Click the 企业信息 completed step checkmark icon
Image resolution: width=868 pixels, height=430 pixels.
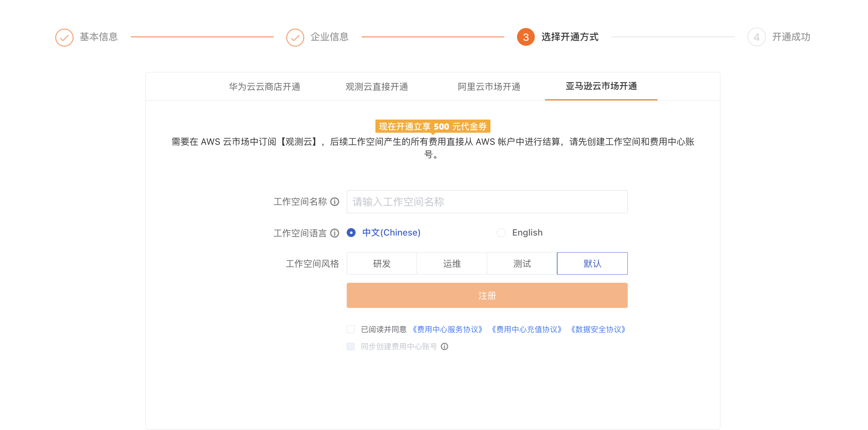295,37
